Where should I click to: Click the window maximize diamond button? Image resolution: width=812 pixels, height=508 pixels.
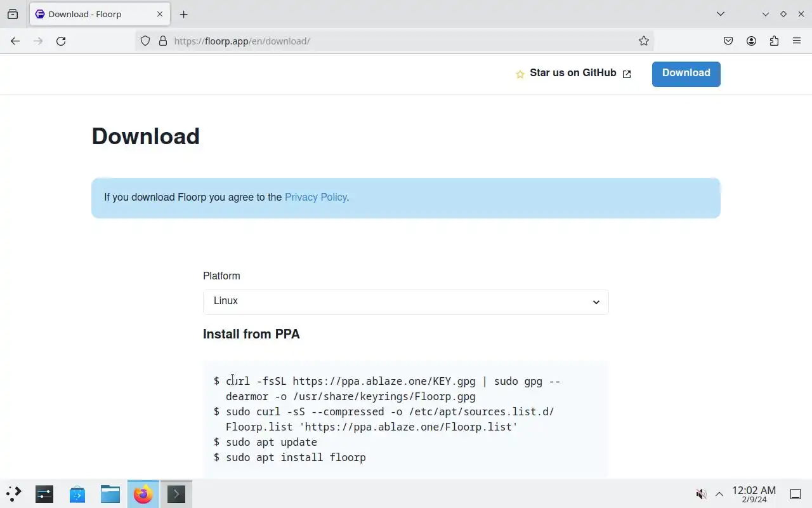tap(783, 14)
